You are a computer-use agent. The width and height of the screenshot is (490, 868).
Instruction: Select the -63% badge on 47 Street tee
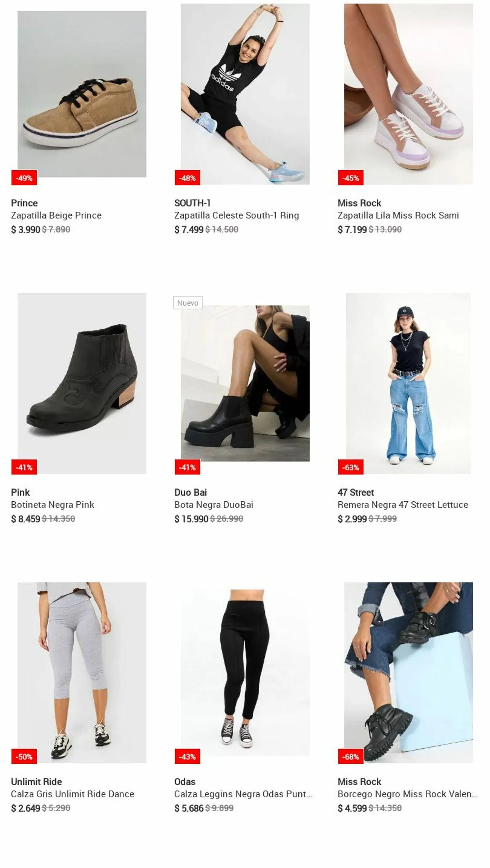[x=350, y=467]
